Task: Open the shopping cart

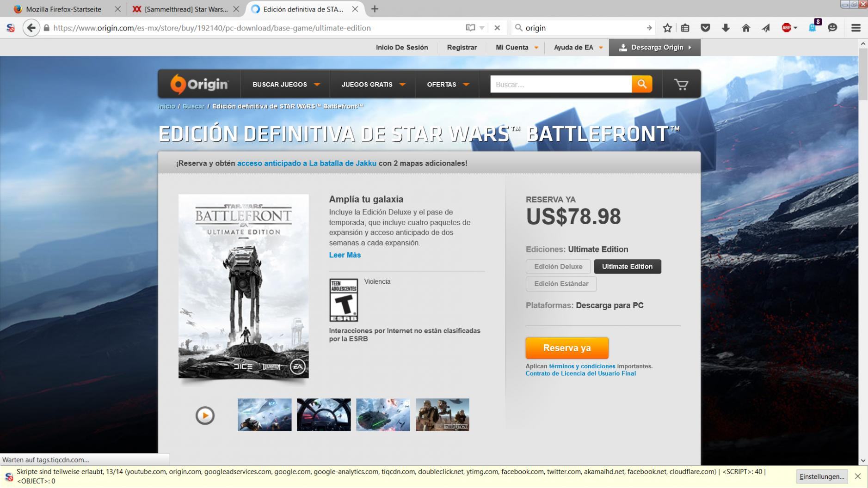Action: tap(681, 84)
